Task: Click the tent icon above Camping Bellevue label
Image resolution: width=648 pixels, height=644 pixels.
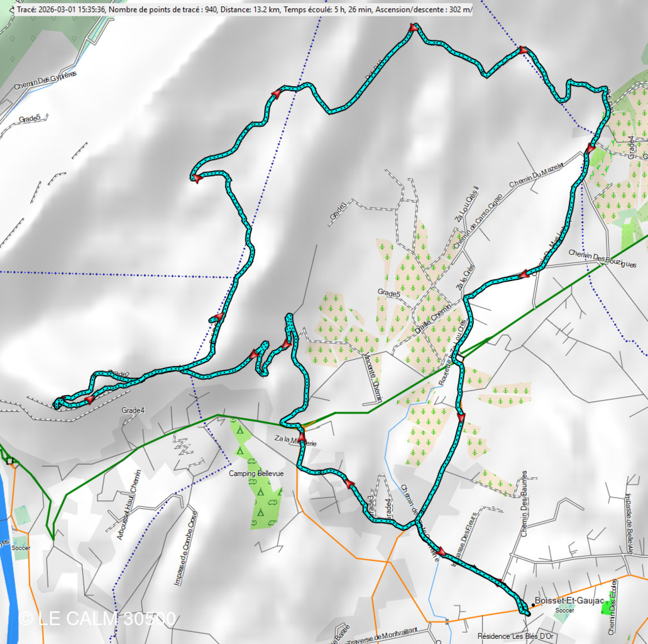Action: click(x=239, y=431)
